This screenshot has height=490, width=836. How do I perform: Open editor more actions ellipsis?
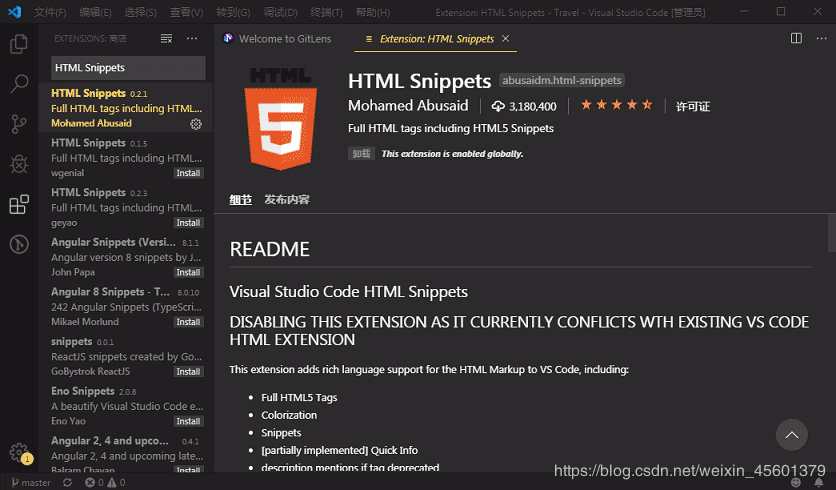tap(820, 39)
